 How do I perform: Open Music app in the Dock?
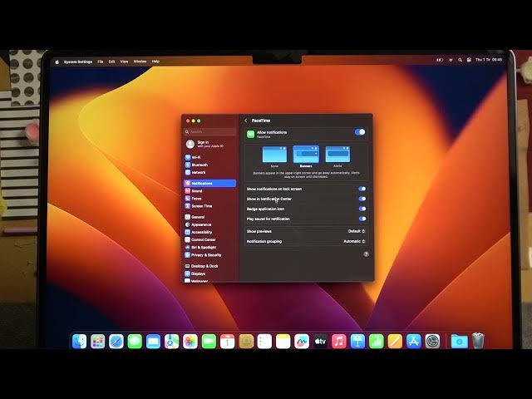[x=338, y=341]
